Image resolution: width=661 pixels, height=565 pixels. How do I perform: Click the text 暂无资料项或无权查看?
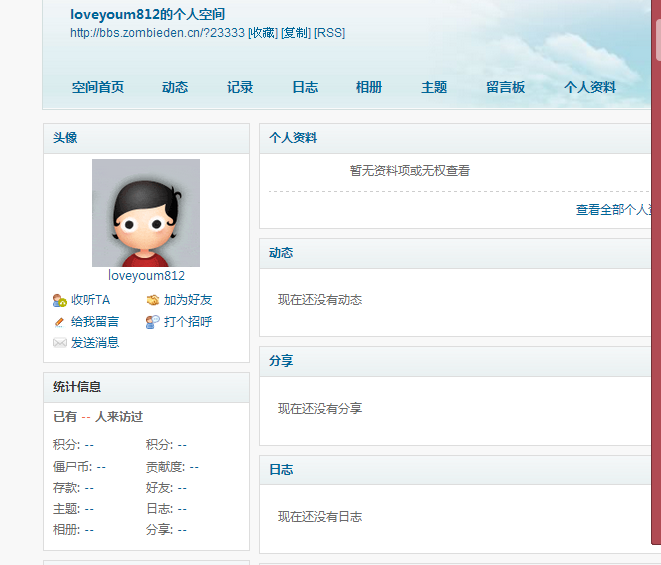(x=410, y=171)
